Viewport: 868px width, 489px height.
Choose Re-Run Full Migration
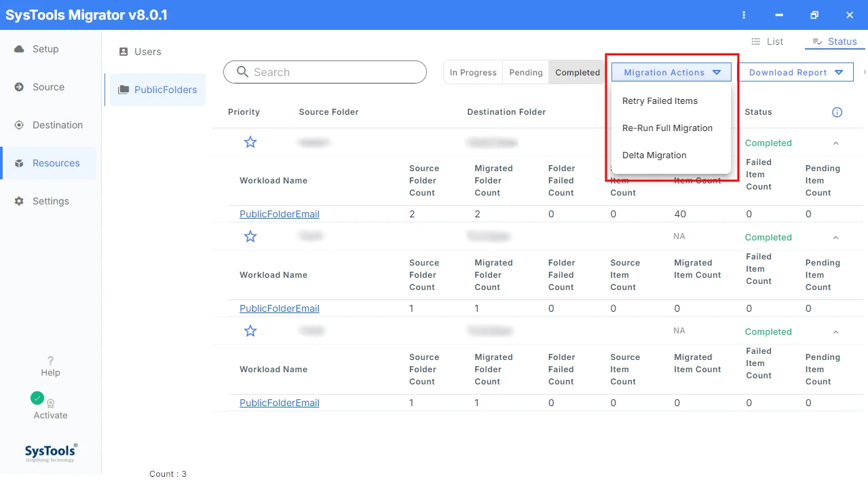pos(667,128)
